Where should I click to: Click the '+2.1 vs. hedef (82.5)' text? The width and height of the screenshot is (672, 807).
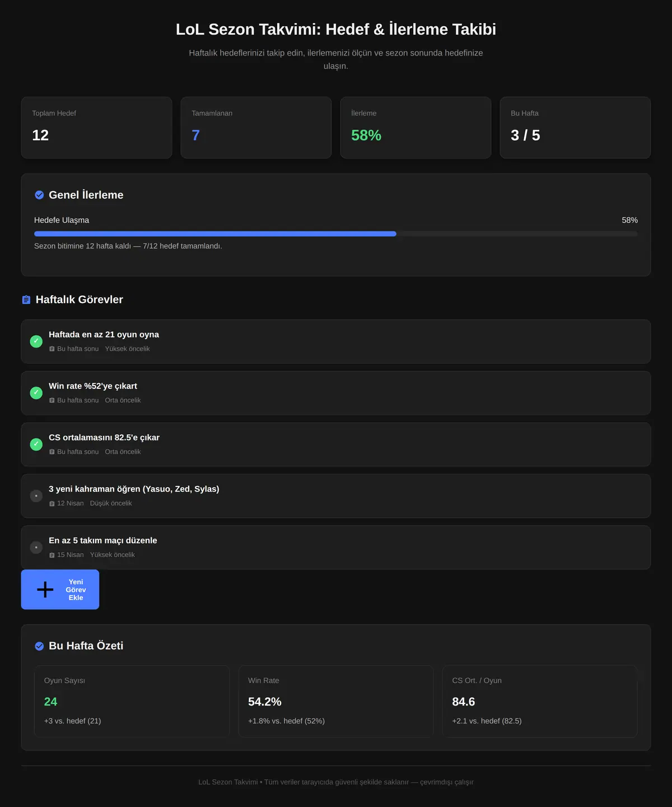[487, 721]
